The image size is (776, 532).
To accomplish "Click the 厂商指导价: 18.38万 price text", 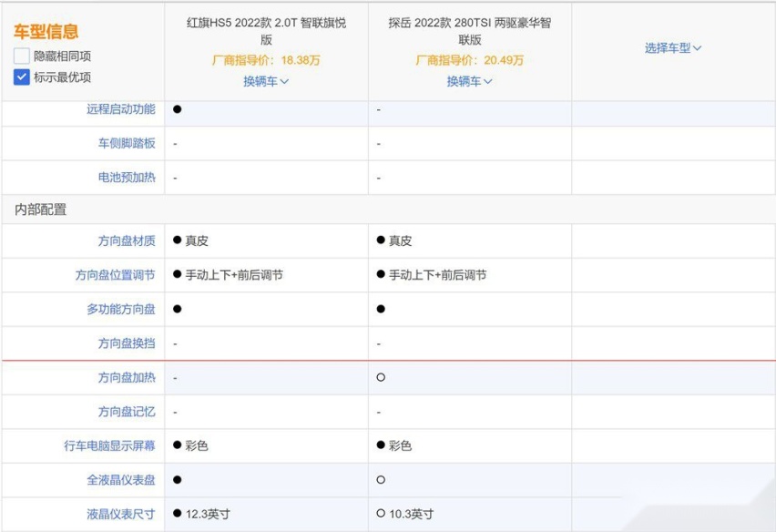I will (x=266, y=60).
